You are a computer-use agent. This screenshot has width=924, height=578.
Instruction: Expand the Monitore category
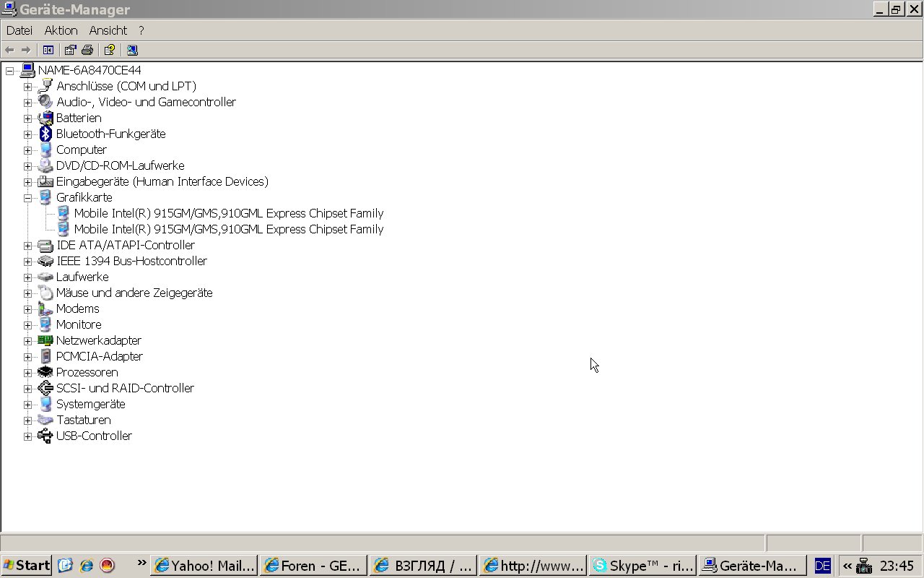click(x=27, y=325)
